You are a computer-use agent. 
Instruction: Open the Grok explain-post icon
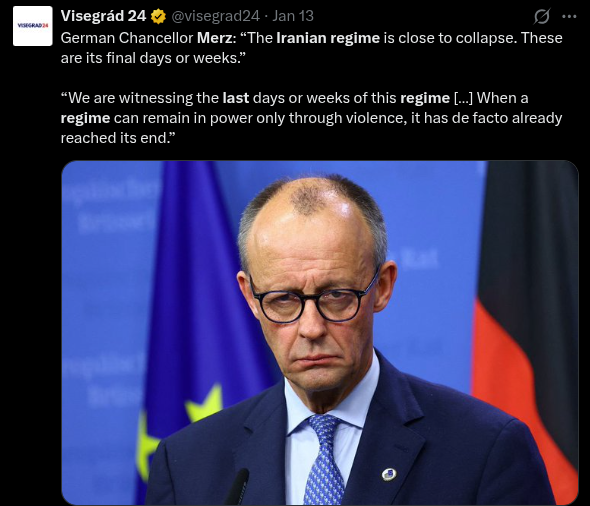point(542,17)
